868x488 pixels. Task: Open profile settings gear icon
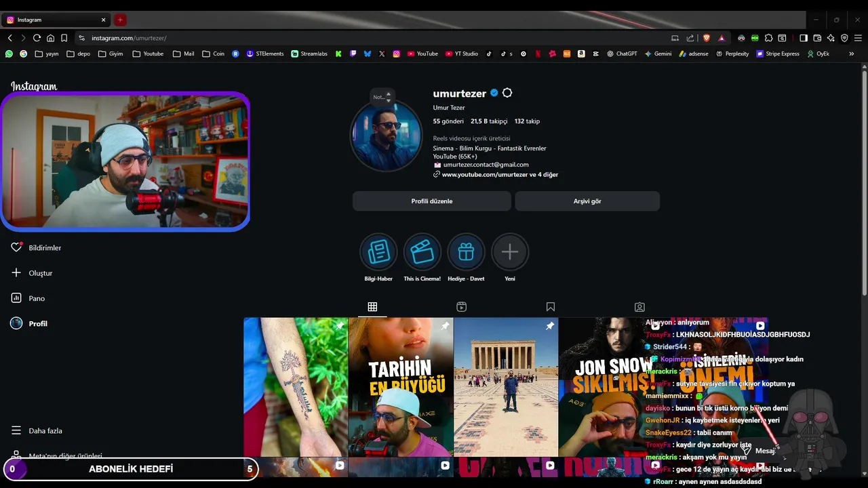click(507, 93)
